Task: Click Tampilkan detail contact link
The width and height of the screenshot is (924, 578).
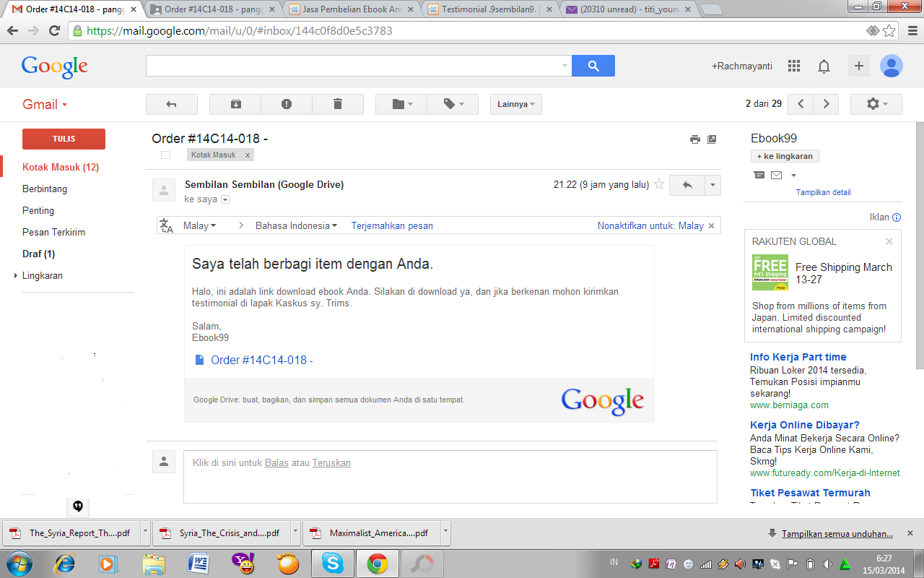Action: pyautogui.click(x=823, y=192)
